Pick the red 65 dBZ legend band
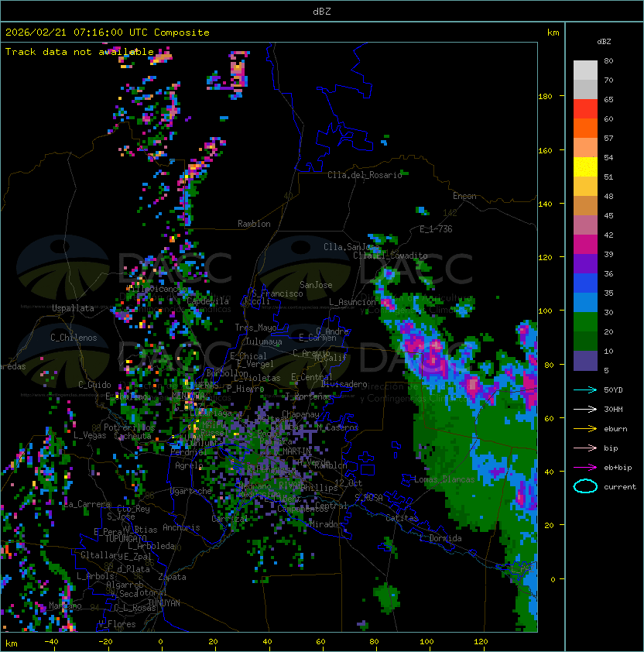This screenshot has height=652, width=644. tap(585, 109)
